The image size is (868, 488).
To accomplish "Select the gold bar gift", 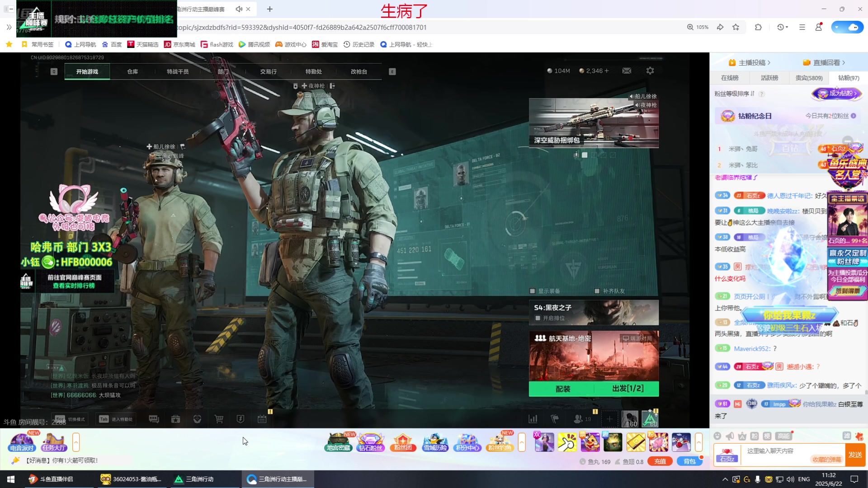I will 635,442.
